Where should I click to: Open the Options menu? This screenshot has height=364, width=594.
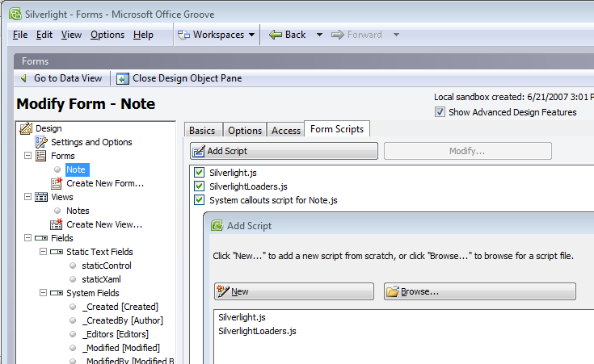coord(107,35)
